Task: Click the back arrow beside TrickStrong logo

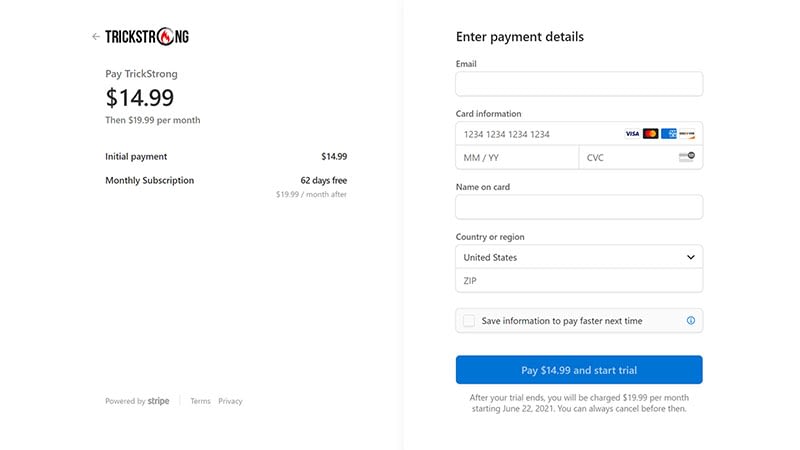Action: (x=95, y=36)
